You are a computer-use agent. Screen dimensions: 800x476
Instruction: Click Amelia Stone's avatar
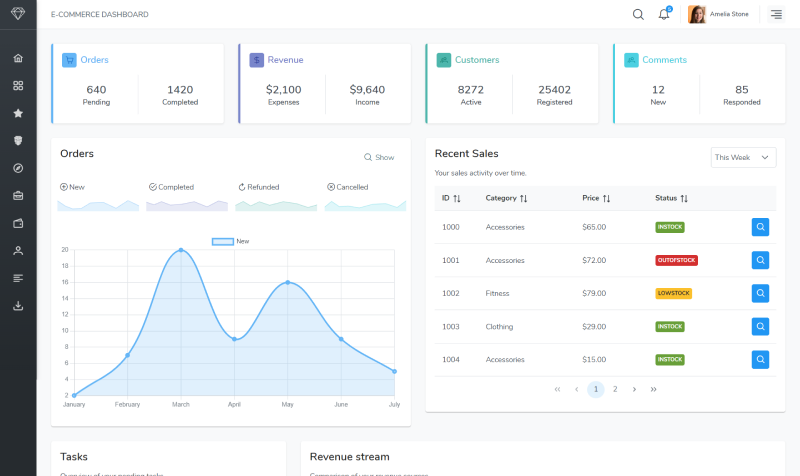[x=696, y=14]
